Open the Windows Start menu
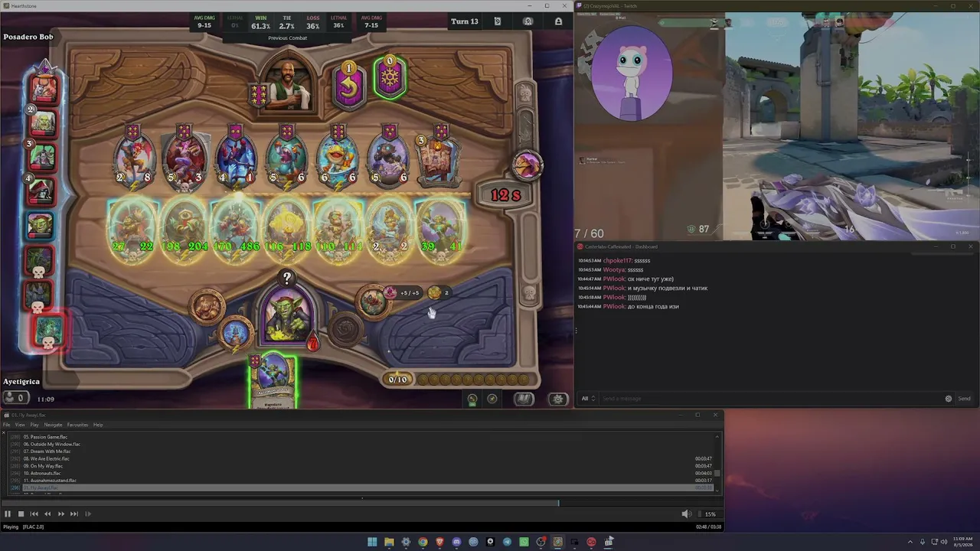This screenshot has width=980, height=551. [x=372, y=542]
